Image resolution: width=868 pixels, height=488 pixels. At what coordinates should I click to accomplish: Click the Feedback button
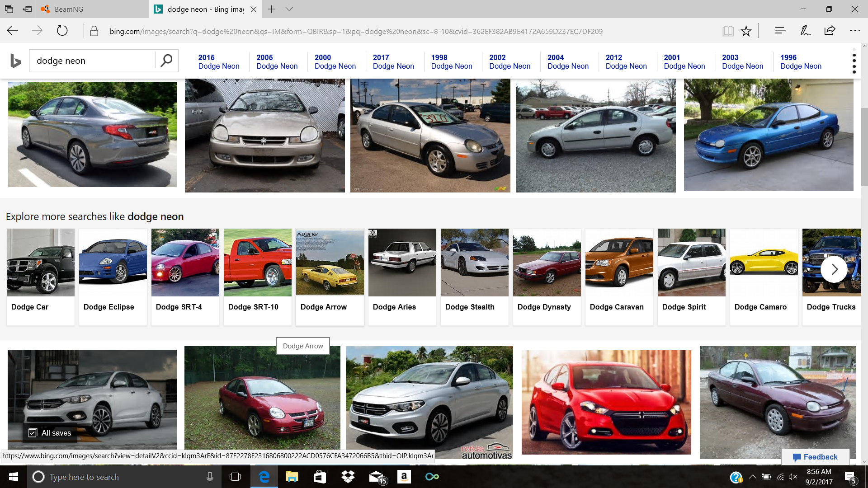815,457
